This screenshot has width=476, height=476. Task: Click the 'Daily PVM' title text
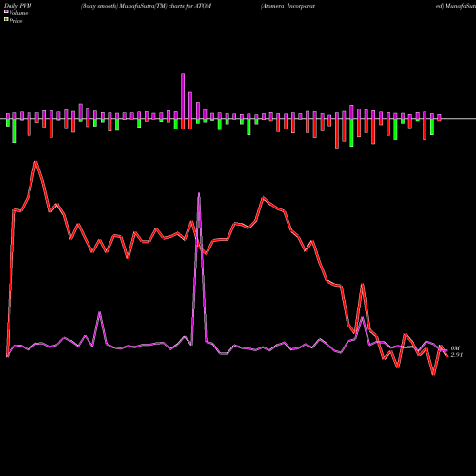pyautogui.click(x=18, y=6)
